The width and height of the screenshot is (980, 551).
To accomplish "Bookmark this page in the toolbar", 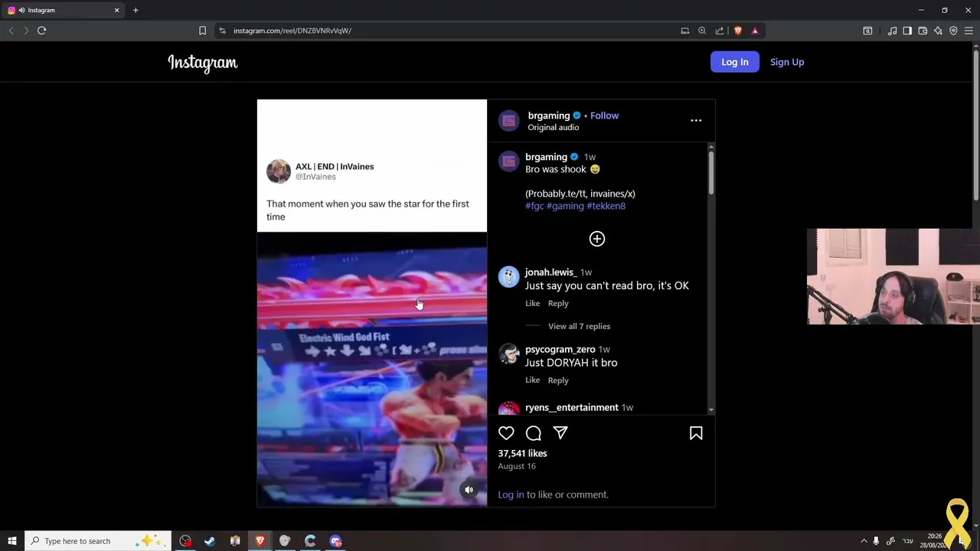I will [x=202, y=31].
